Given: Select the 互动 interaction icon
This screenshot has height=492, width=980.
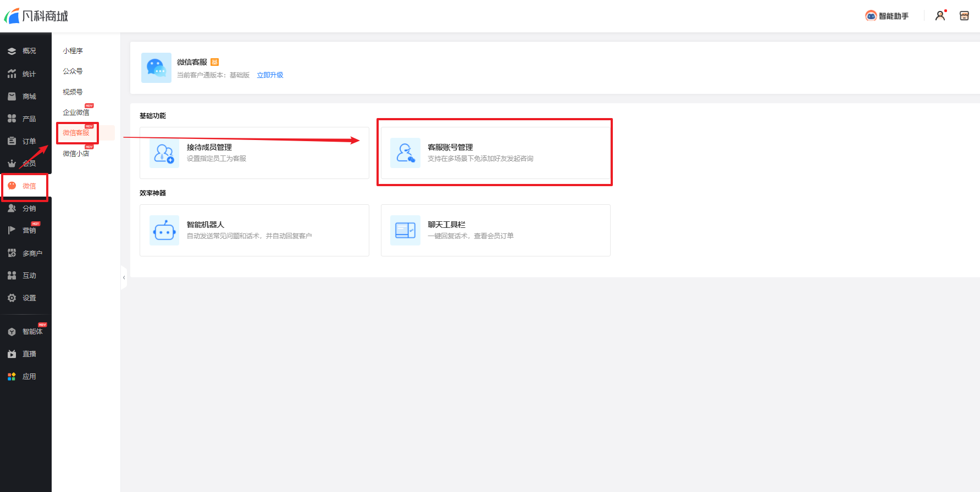Looking at the screenshot, I should (12, 276).
